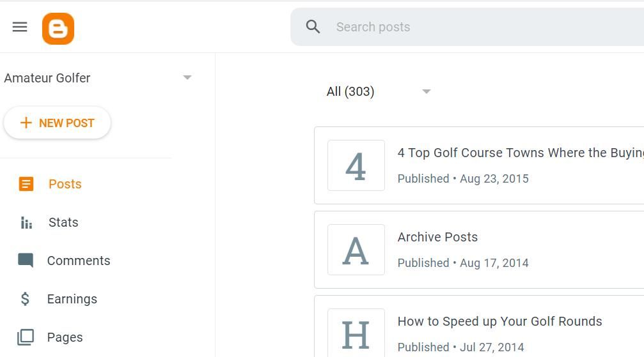The image size is (644, 357).
Task: Click the search magnifier icon
Action: pyautogui.click(x=313, y=27)
